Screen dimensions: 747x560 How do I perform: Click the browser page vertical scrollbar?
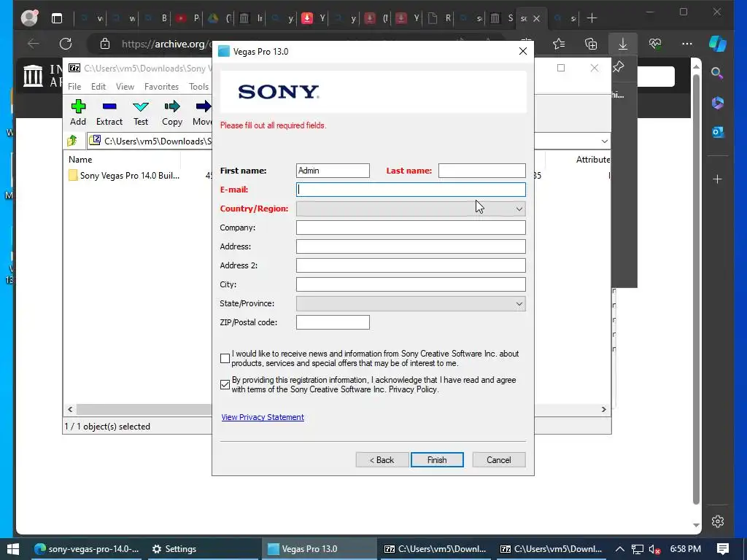[x=696, y=290]
